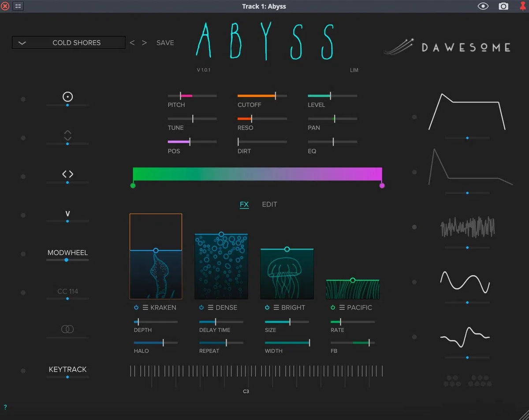Screen dimensions: 529x420
Task: Disable the DENSE effect
Action: (202, 308)
